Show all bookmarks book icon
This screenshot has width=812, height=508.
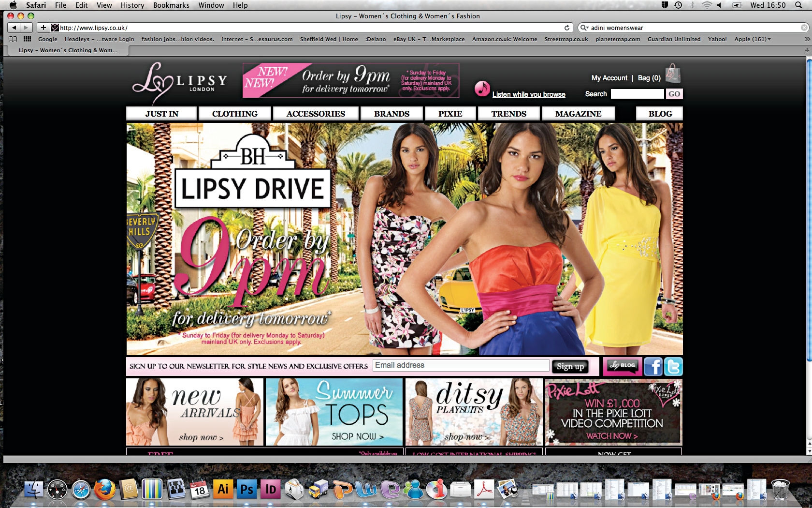(x=13, y=39)
